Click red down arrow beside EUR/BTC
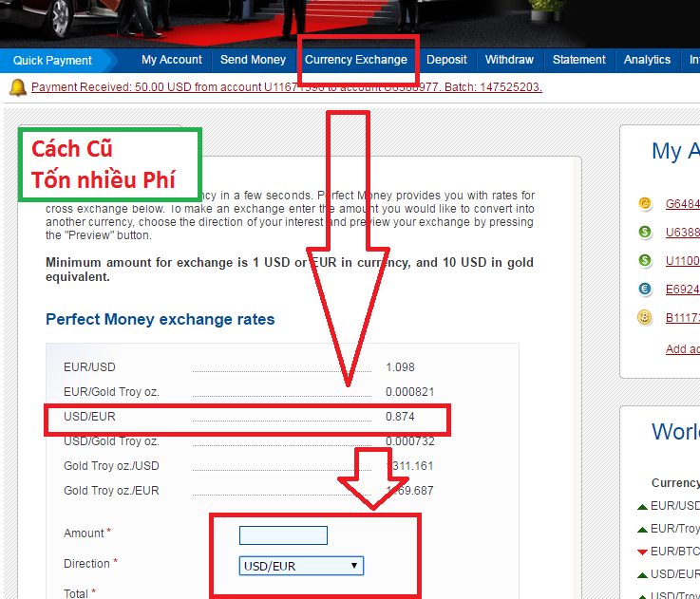Screen dimensions: 700x599 (x=642, y=552)
